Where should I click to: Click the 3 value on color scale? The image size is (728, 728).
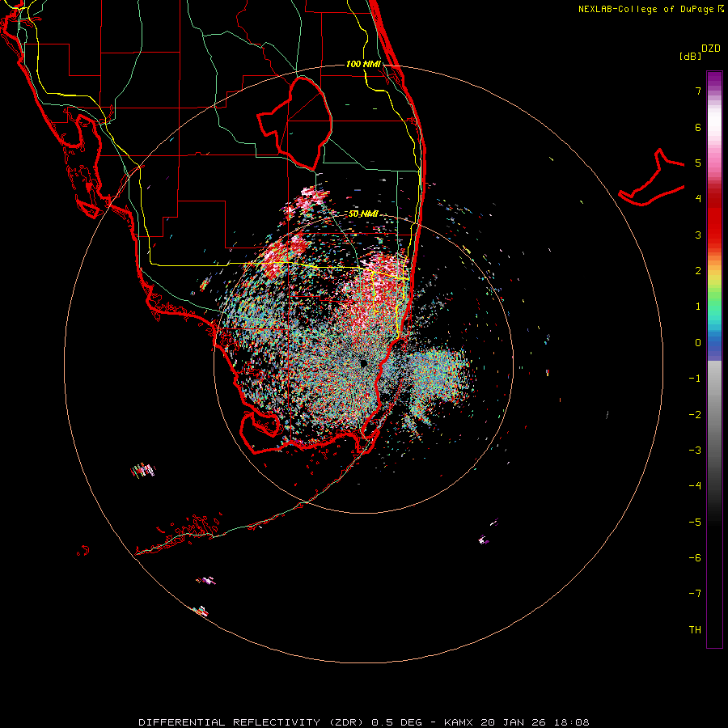tap(698, 235)
